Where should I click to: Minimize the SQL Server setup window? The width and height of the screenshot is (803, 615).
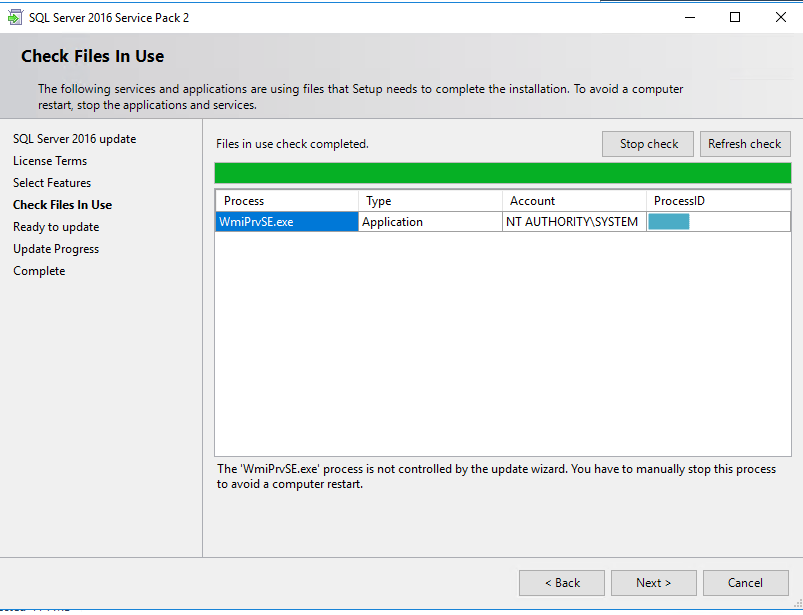[690, 17]
